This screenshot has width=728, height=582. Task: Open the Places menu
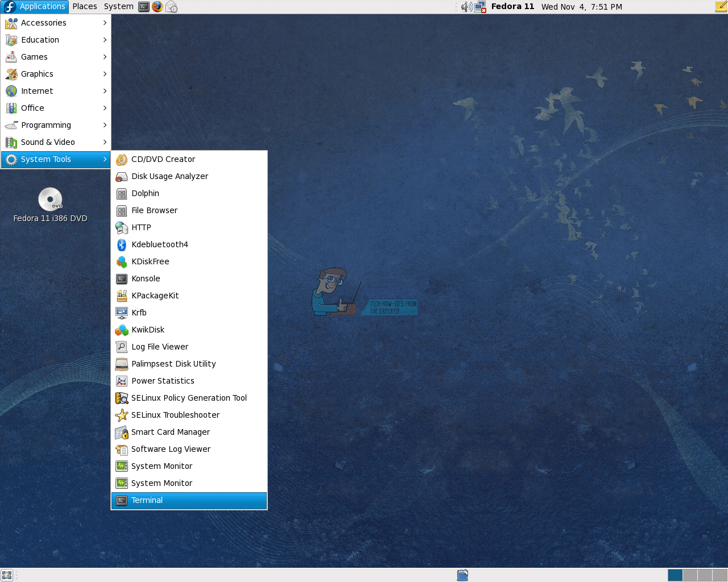tap(85, 7)
